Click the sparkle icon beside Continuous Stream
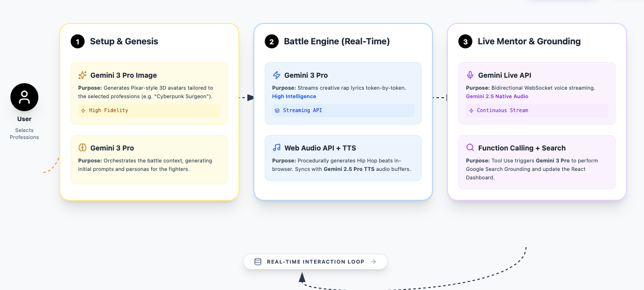The image size is (644, 290). point(471,111)
